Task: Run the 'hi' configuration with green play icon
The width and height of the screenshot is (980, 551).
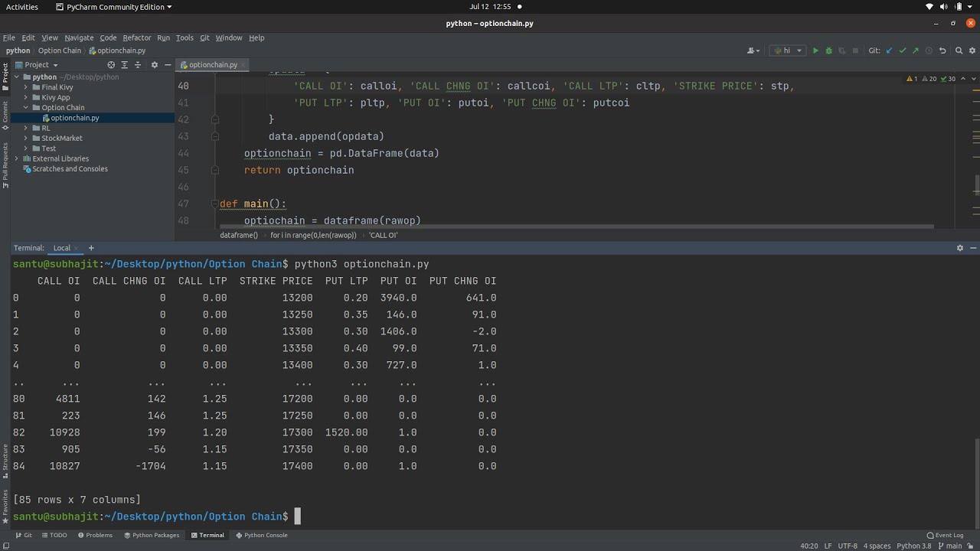Action: [x=815, y=51]
